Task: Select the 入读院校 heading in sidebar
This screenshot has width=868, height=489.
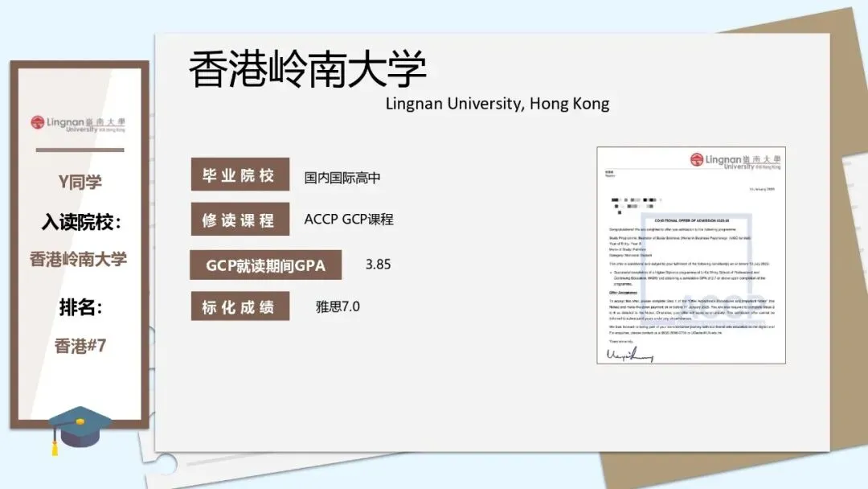Action: (81, 222)
